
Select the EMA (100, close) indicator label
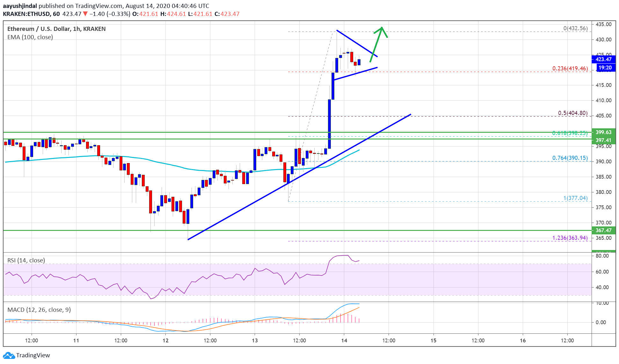click(30, 37)
